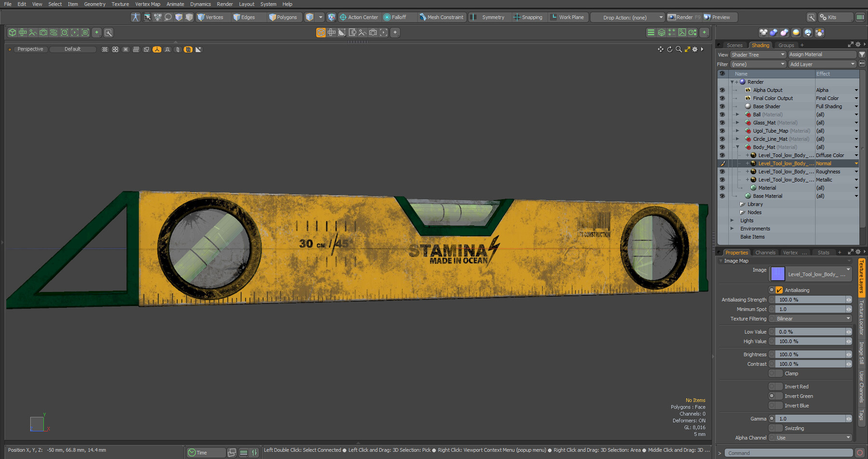868x459 pixels.
Task: Hide the Body_Mat material with its eye icon
Action: point(722,147)
